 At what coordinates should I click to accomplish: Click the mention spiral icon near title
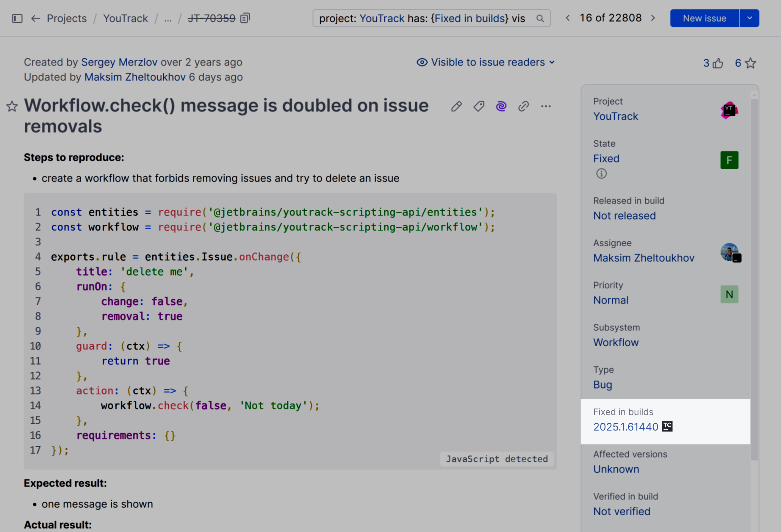pos(501,106)
